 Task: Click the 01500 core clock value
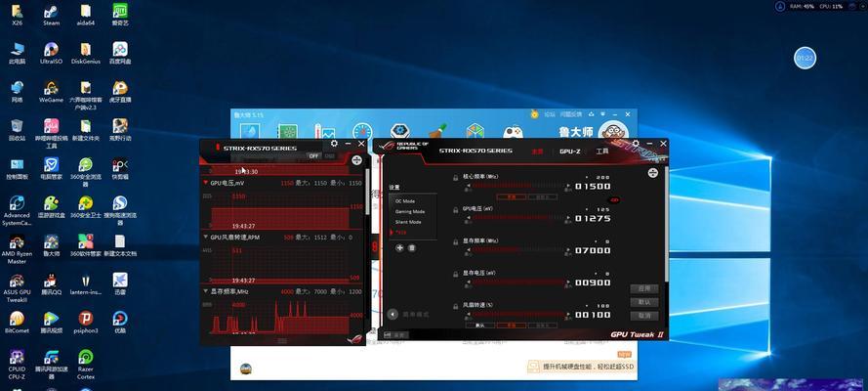(x=593, y=186)
